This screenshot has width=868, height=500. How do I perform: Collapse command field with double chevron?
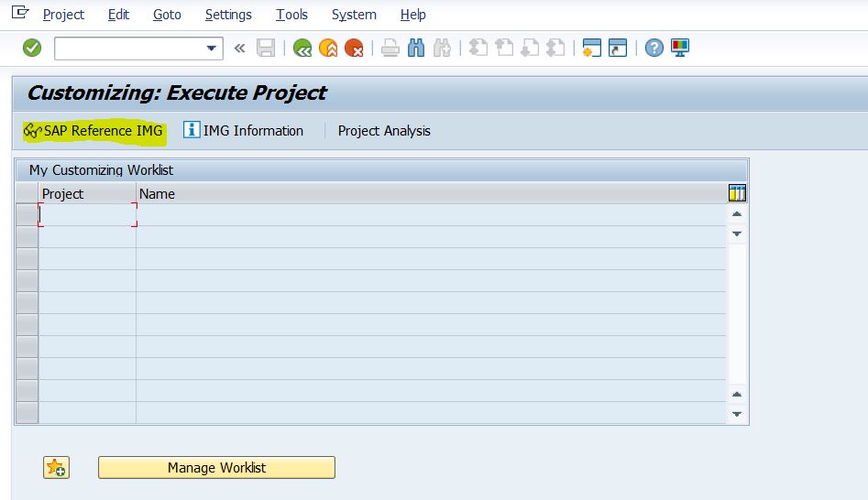point(240,49)
